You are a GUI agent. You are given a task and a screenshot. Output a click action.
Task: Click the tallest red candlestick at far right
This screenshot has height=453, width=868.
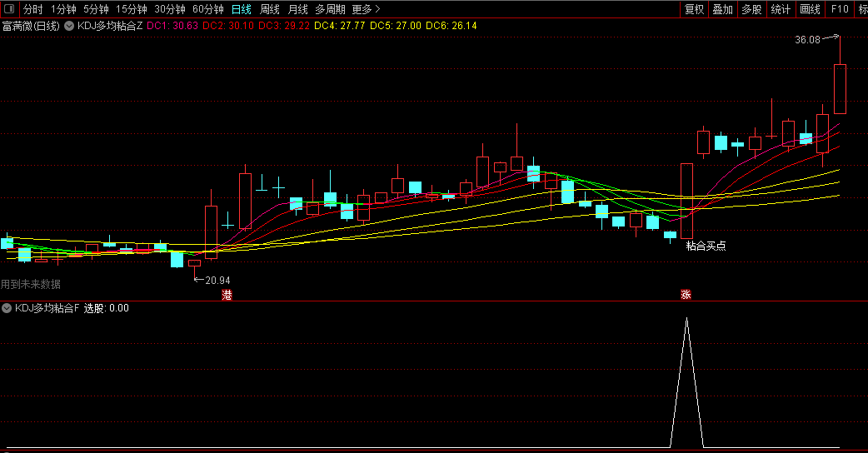(x=840, y=89)
